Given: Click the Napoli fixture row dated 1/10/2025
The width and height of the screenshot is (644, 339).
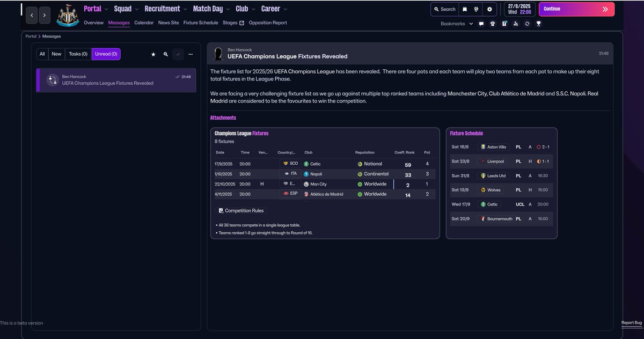Looking at the screenshot, I should (325, 174).
